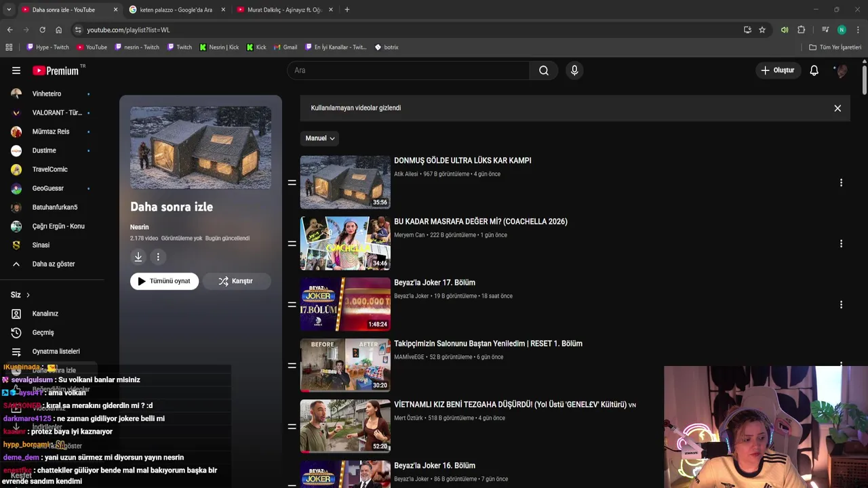
Task: Grab the reorder handle of Joker 17. Bölüm
Action: tap(292, 304)
